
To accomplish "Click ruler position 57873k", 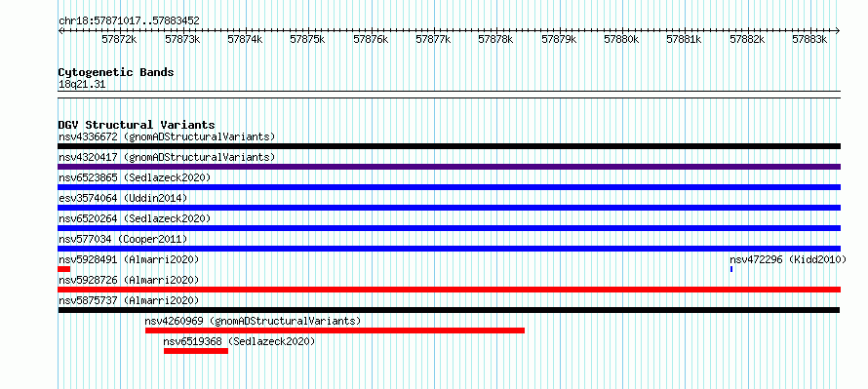I will click(x=182, y=39).
